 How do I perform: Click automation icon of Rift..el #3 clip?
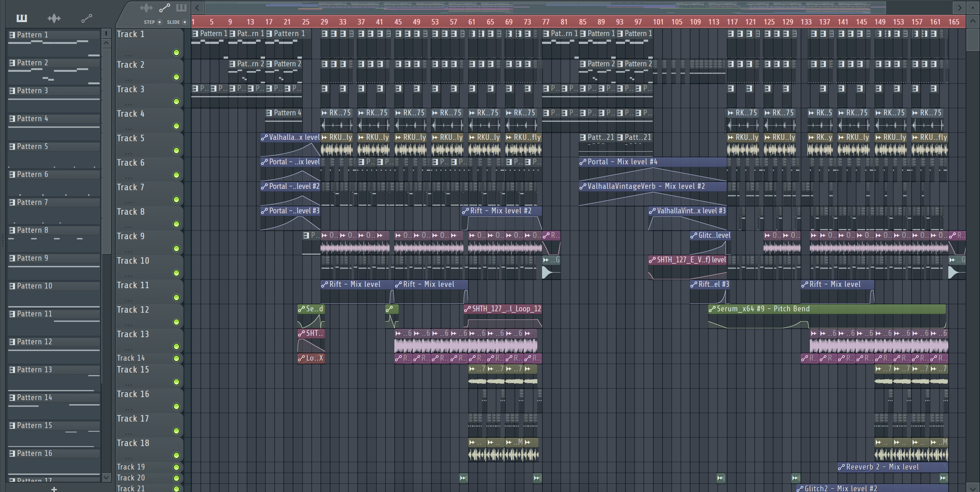coord(694,284)
